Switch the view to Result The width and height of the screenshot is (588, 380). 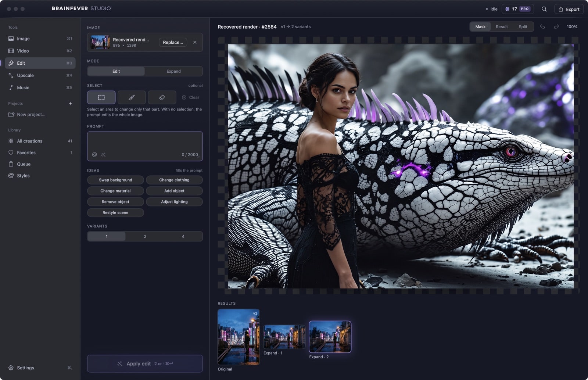[x=502, y=27]
